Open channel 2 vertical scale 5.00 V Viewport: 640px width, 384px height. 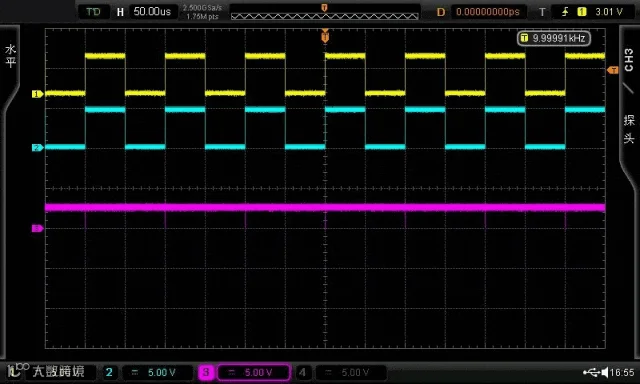pyautogui.click(x=158, y=372)
